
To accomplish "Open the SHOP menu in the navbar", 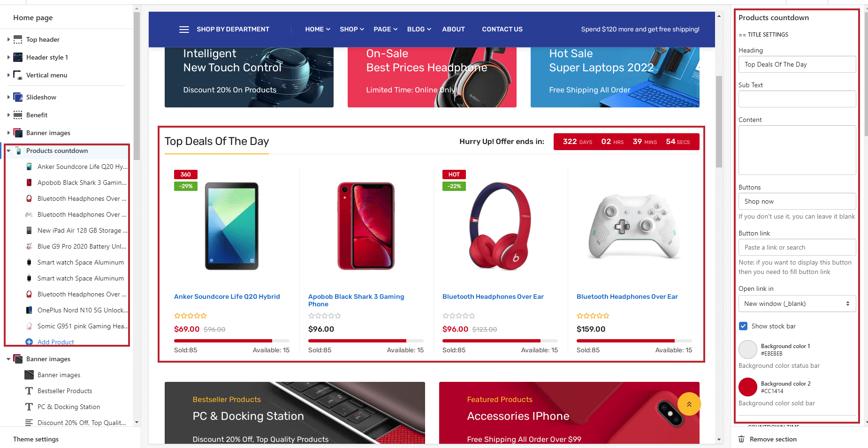I will (x=352, y=29).
